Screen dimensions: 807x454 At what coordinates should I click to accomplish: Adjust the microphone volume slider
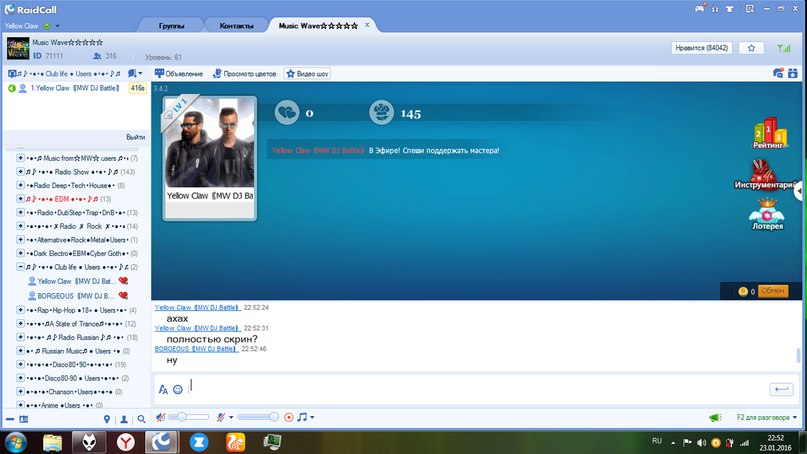[x=258, y=417]
